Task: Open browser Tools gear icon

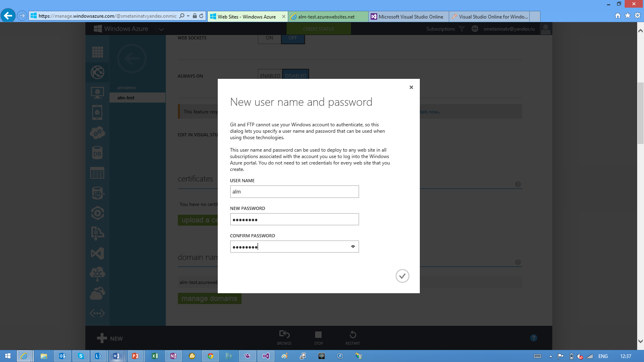Action: [x=638, y=16]
